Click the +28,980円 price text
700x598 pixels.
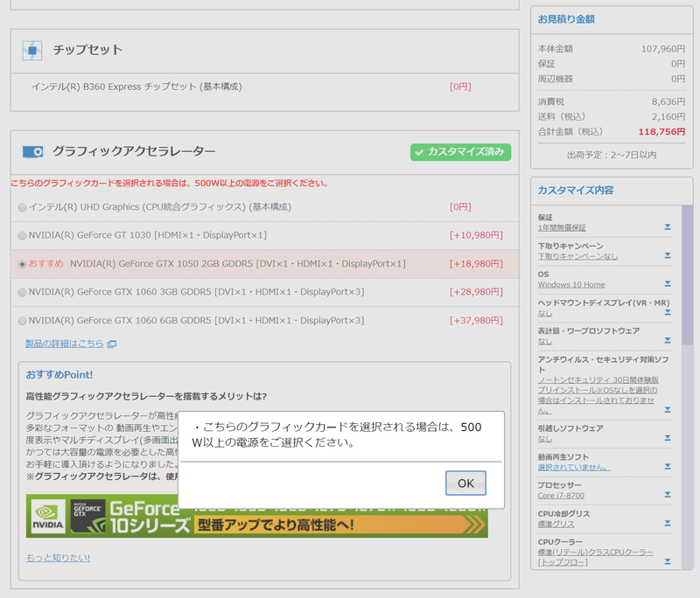tap(476, 292)
